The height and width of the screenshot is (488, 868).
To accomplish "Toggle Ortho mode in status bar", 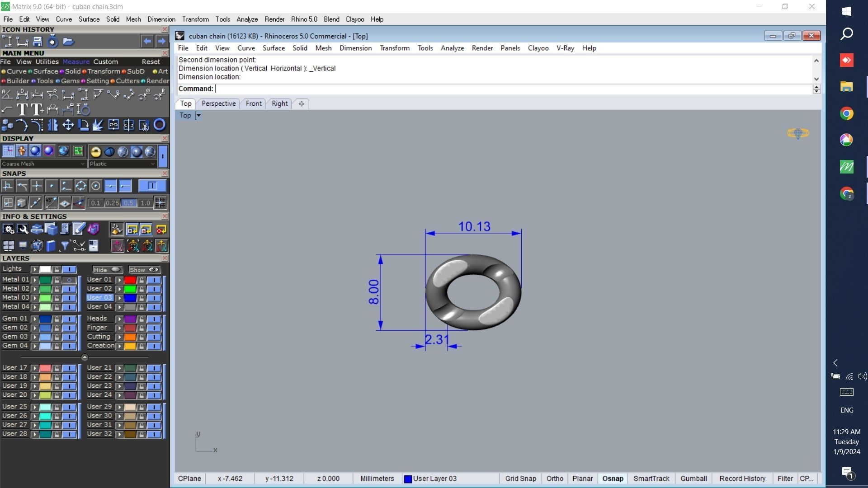I will (555, 479).
